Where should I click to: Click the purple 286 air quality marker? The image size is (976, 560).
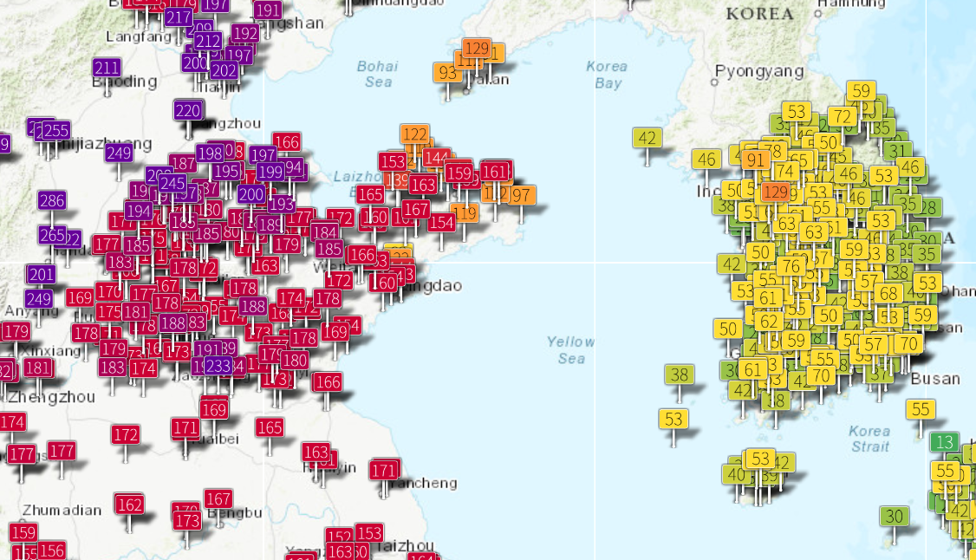(x=52, y=201)
